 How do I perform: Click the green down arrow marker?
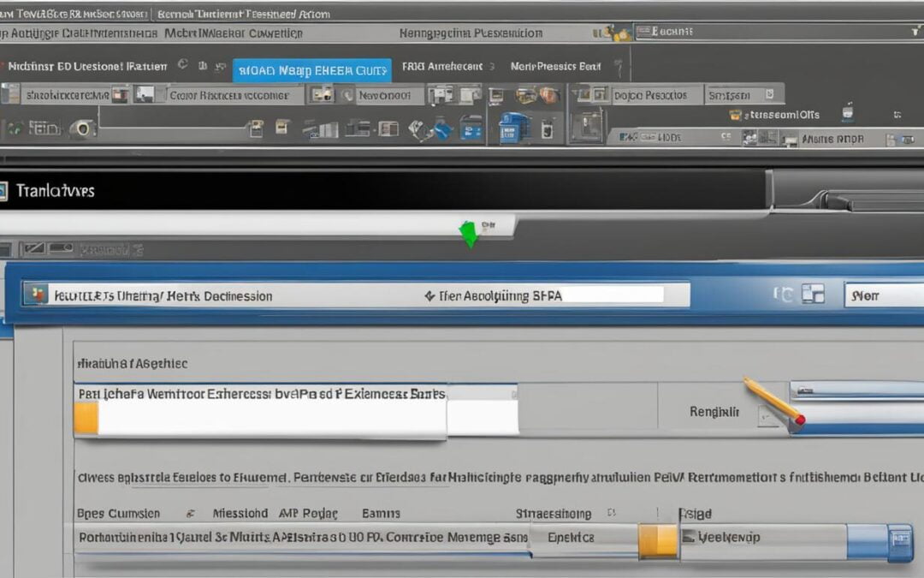(469, 234)
